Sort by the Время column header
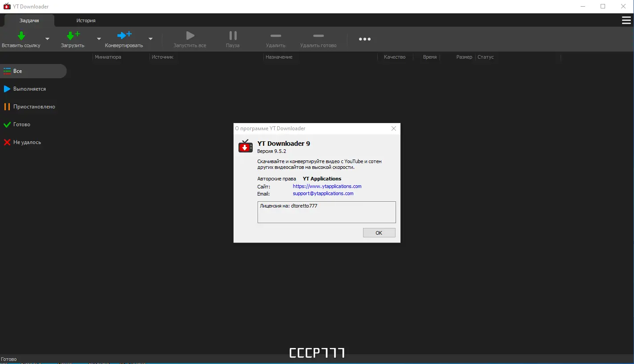Screen dimensions: 634x364 [x=426, y=57]
